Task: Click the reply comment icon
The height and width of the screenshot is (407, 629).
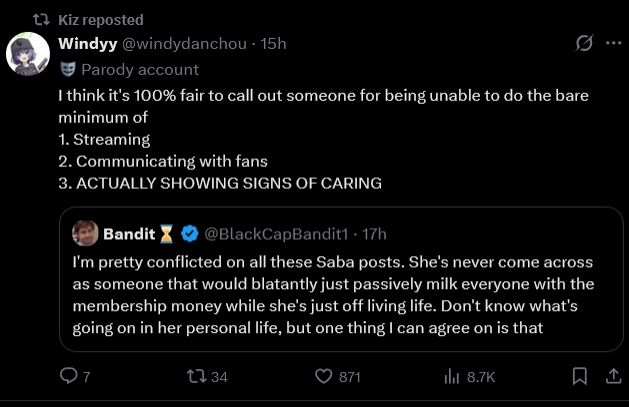Action: click(69, 376)
